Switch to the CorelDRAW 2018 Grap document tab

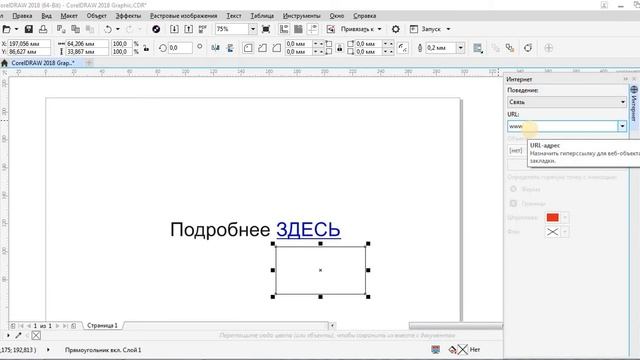coord(43,63)
